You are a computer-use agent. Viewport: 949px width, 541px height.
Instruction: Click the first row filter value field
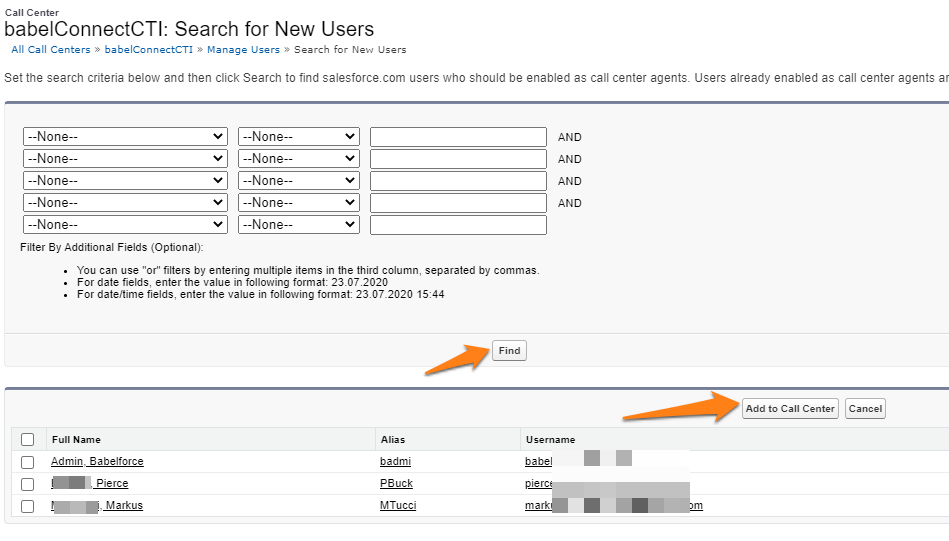click(458, 137)
